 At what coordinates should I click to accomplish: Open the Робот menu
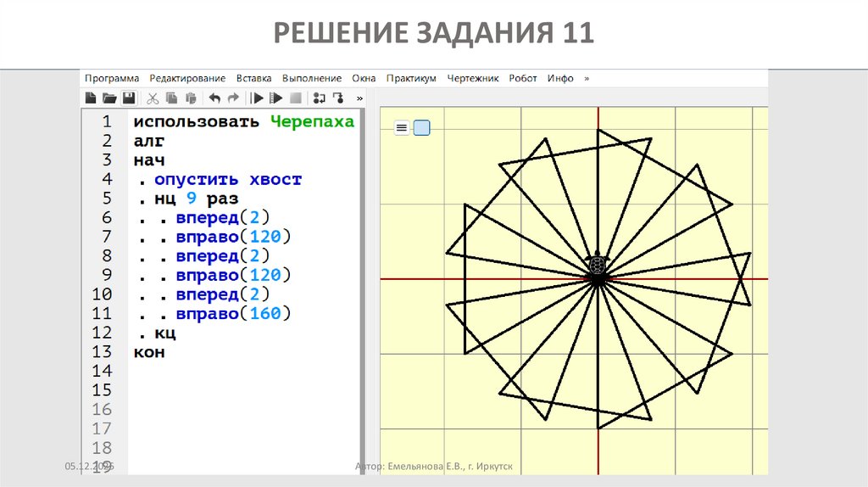tap(523, 78)
